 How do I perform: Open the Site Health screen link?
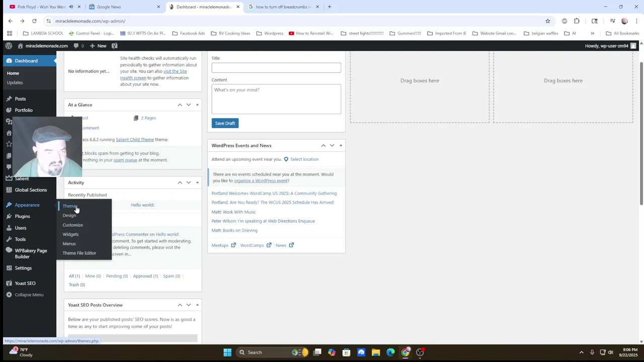pyautogui.click(x=153, y=74)
